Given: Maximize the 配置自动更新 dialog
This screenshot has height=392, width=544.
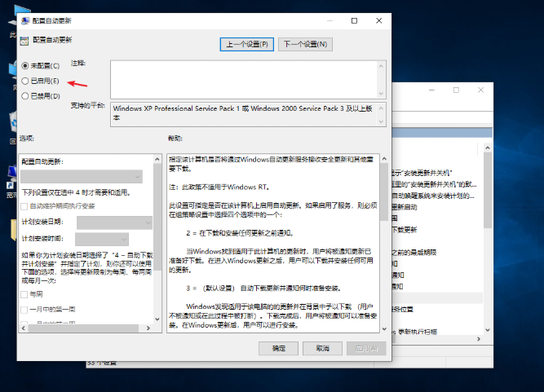Looking at the screenshot, I should tap(354, 21).
